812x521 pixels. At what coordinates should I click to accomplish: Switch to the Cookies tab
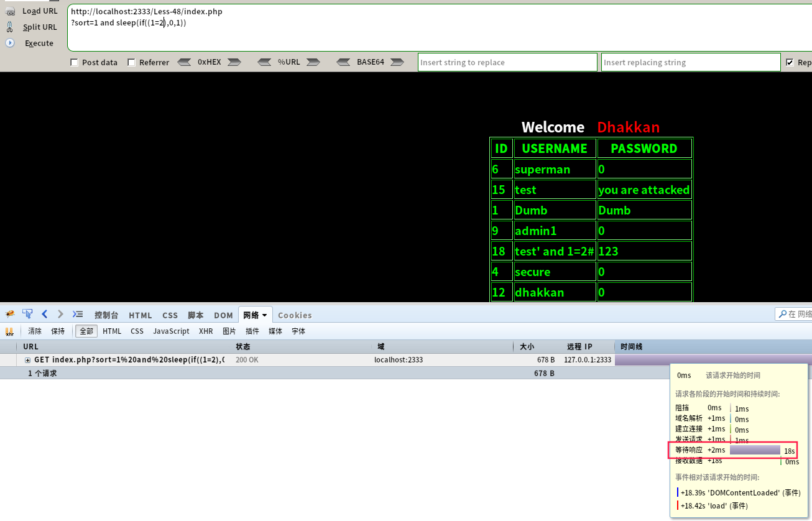tap(295, 315)
